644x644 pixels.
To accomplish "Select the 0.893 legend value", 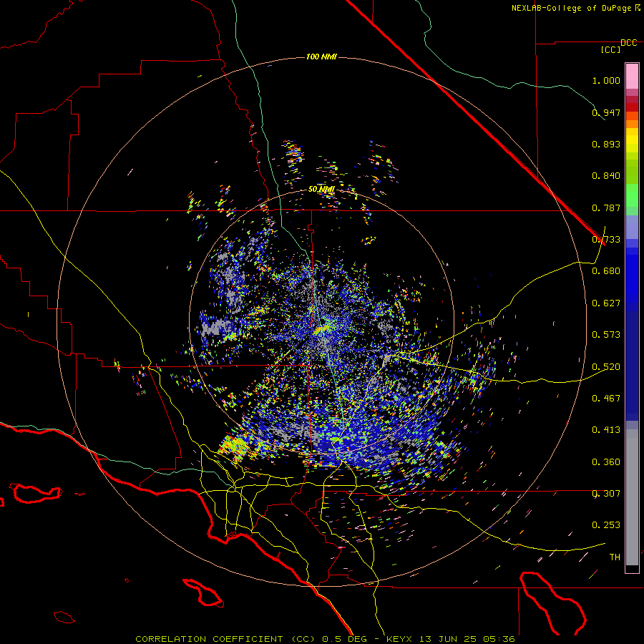I will click(606, 144).
